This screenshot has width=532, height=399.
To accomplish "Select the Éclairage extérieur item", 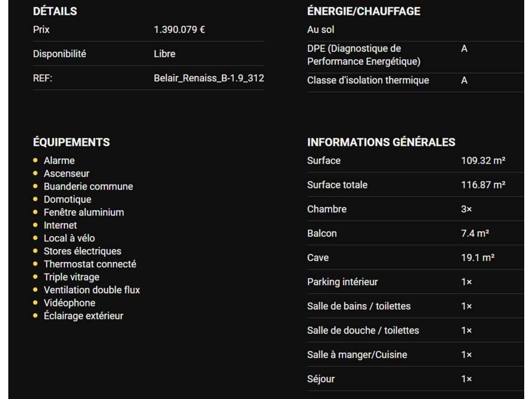I will click(84, 316).
